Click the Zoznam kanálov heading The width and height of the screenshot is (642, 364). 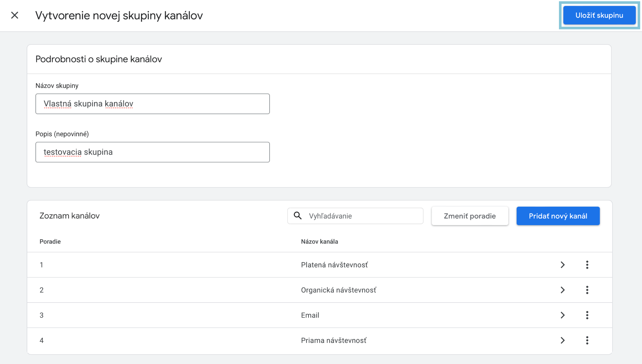pos(70,216)
